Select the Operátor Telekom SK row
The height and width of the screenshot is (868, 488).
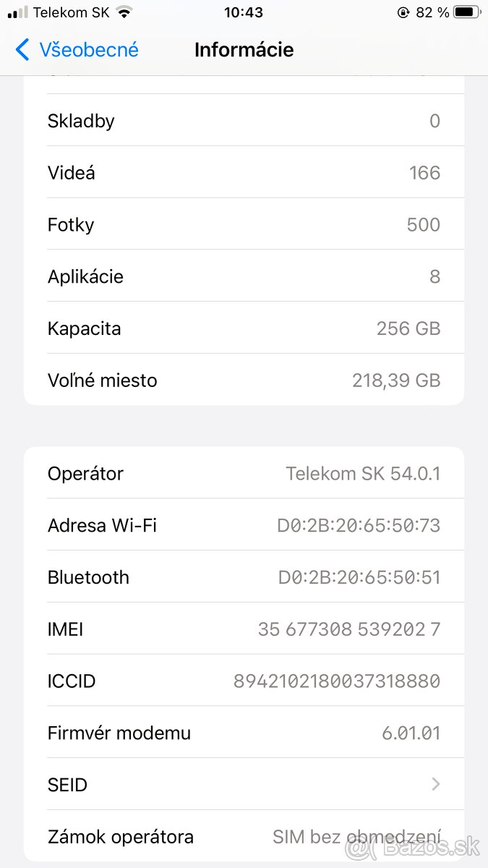tap(244, 473)
